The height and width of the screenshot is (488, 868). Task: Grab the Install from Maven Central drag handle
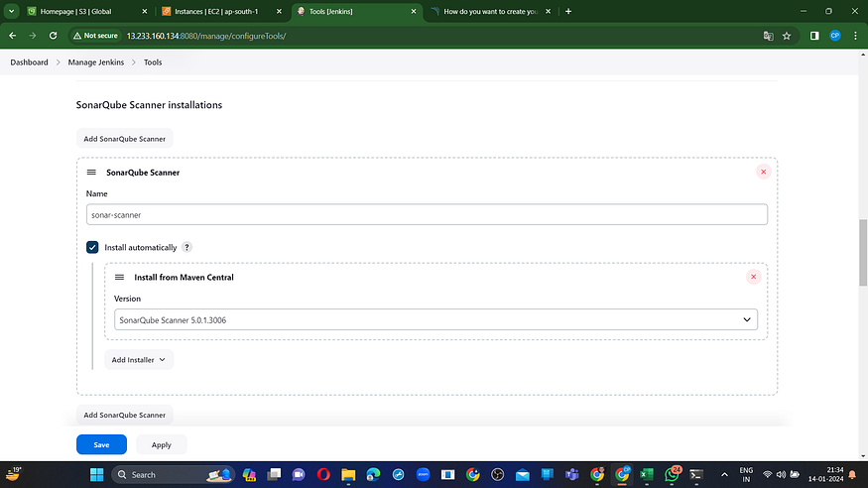(x=120, y=277)
